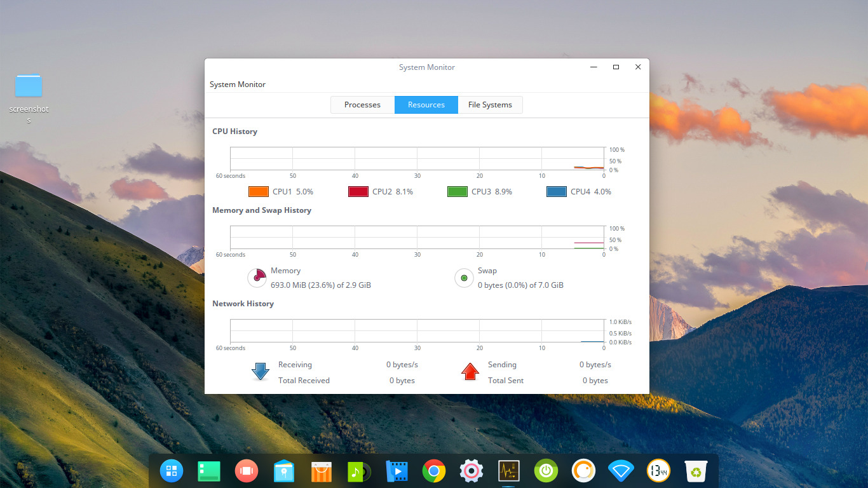This screenshot has height=488, width=868.
Task: Open the Settings gear in the dock
Action: pyautogui.click(x=471, y=471)
